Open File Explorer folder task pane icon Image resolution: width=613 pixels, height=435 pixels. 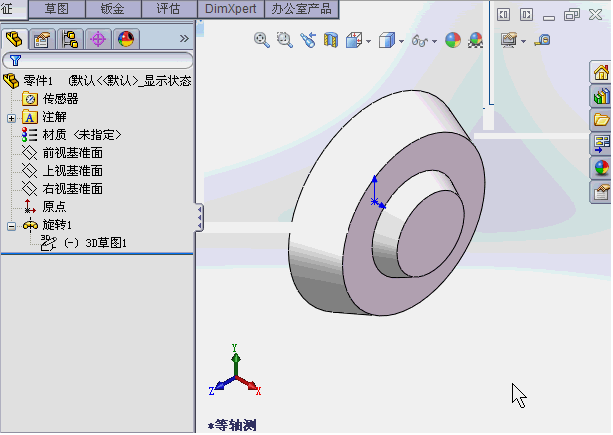(601, 120)
